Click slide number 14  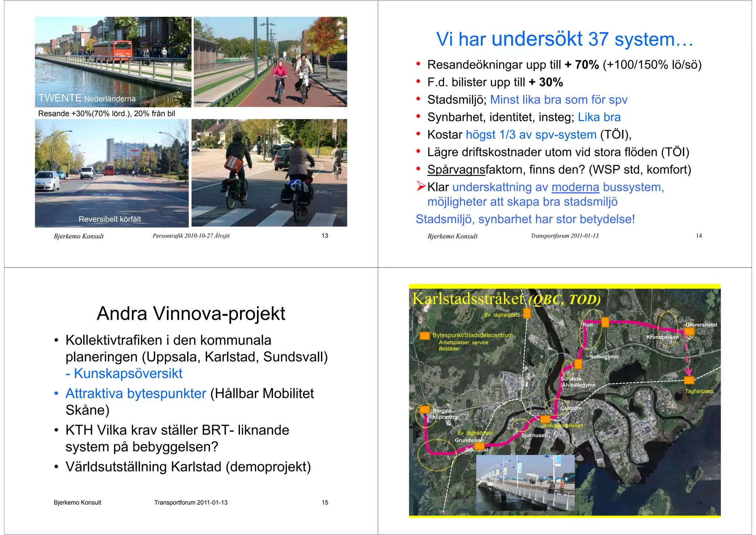pos(699,236)
